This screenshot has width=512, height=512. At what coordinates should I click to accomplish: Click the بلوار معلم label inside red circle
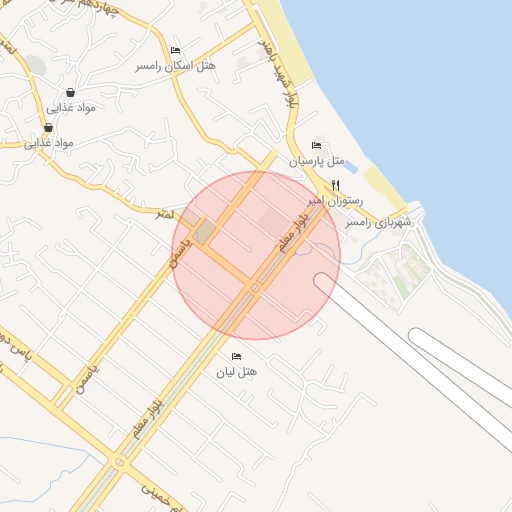pos(294,234)
